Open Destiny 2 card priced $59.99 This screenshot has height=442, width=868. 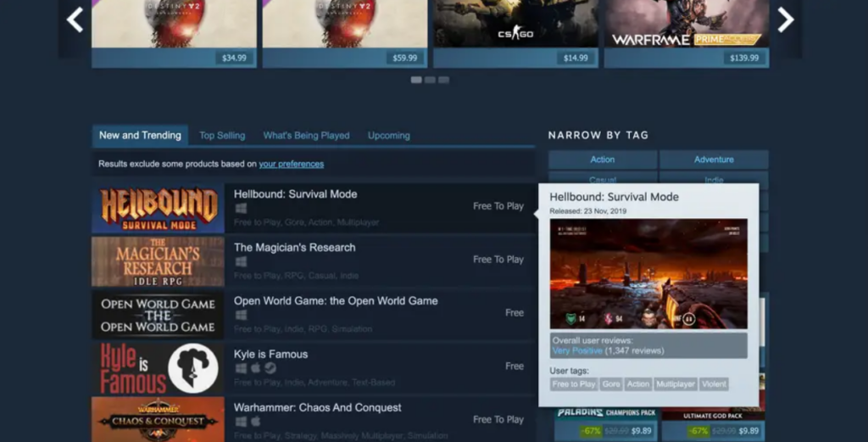tap(345, 33)
